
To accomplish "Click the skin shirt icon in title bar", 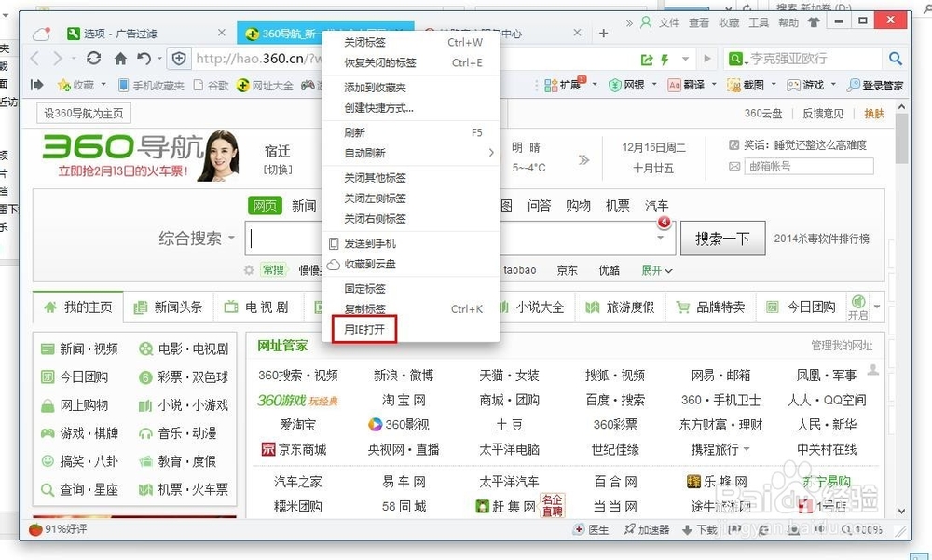I will click(x=813, y=22).
